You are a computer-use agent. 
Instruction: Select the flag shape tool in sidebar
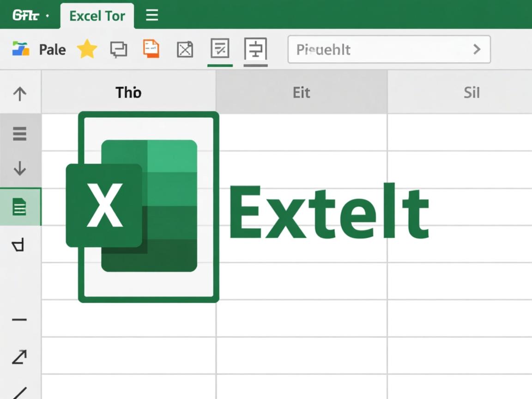click(18, 245)
